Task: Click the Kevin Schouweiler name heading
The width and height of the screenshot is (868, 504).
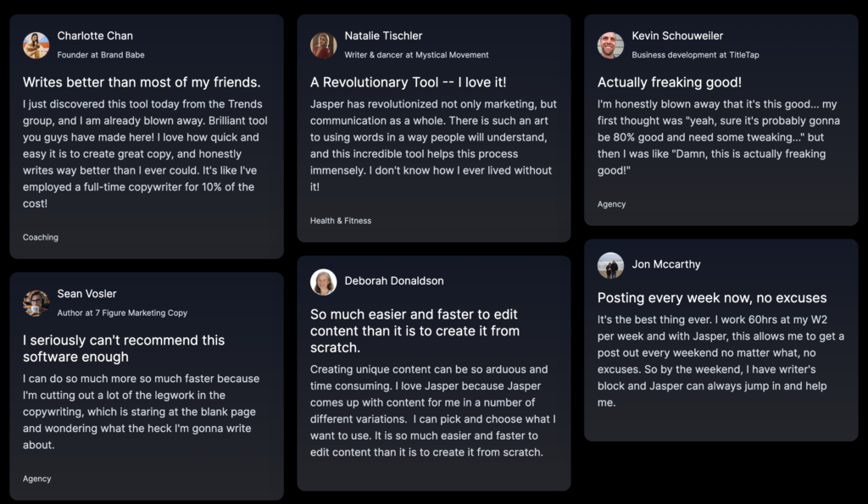Action: coord(677,36)
